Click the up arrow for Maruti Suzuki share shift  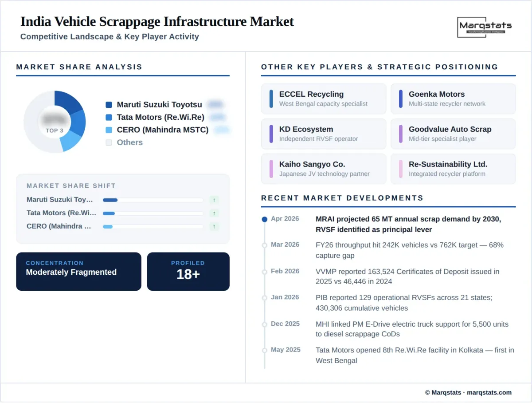click(x=214, y=200)
